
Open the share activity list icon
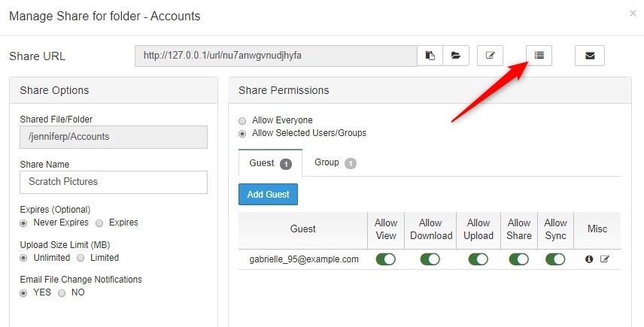coord(539,56)
